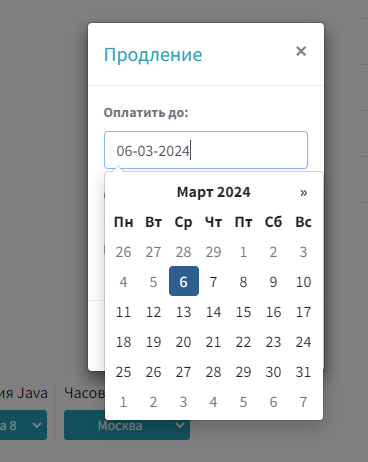Screen dimensions: 368x462
Task: Choose March 23 in the datepicker
Action: pyautogui.click(x=273, y=342)
